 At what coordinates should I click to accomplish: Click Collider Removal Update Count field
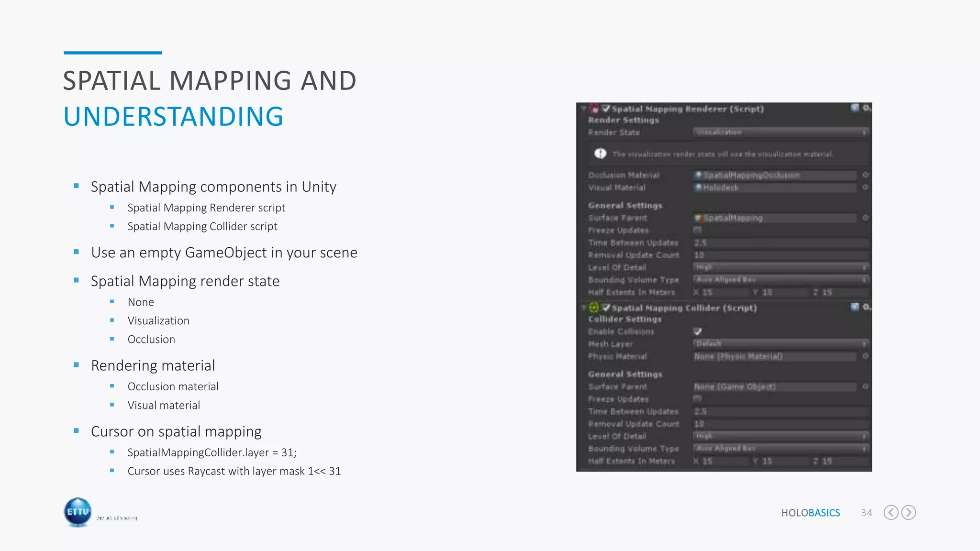781,424
